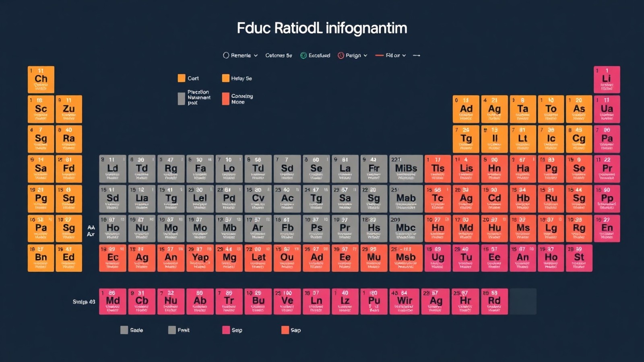
Task: Select the Zu element cell
Action: (x=69, y=109)
